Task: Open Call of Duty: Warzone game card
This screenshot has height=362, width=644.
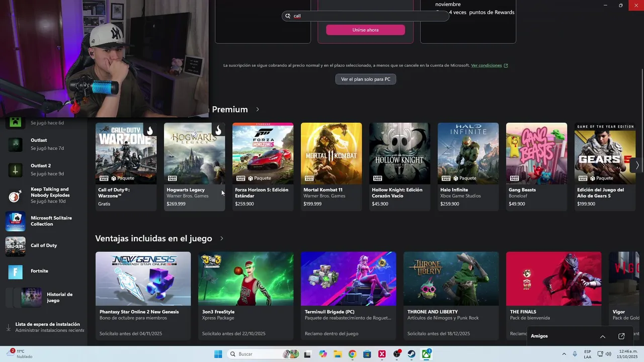Action: 126,166
